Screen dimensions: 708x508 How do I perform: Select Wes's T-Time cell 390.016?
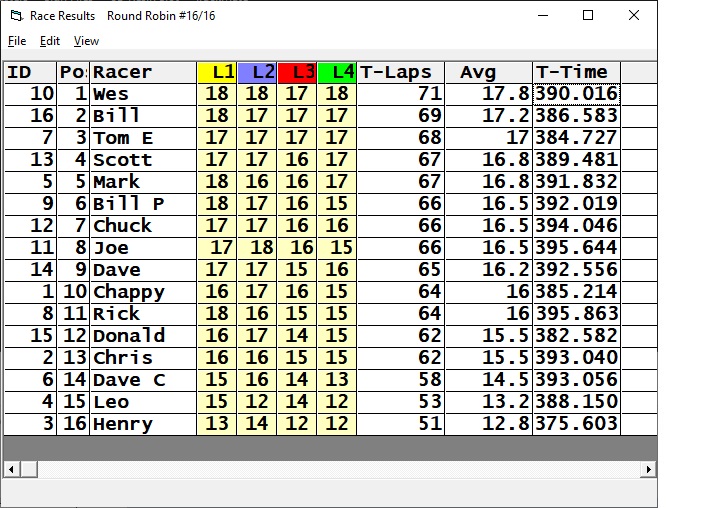(576, 94)
